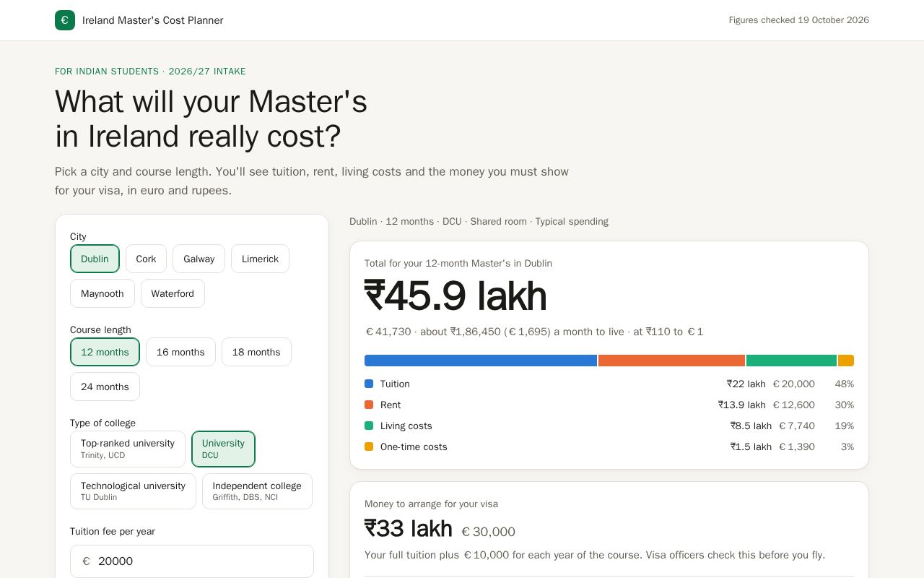This screenshot has height=578, width=924.
Task: Select 24 months course length
Action: (x=105, y=387)
